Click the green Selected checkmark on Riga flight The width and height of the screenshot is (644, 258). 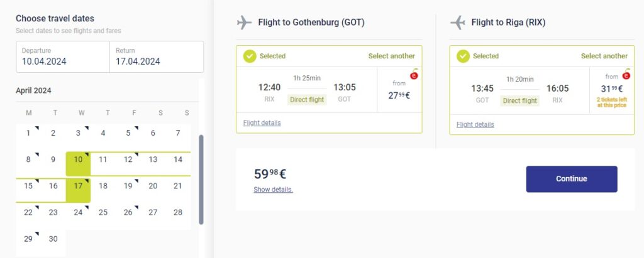pos(463,56)
